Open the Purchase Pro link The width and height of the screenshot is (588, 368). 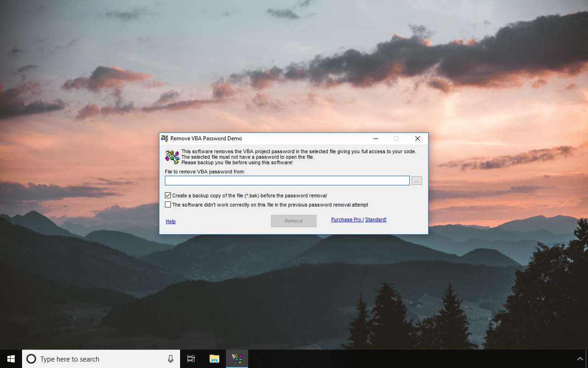[x=346, y=219]
